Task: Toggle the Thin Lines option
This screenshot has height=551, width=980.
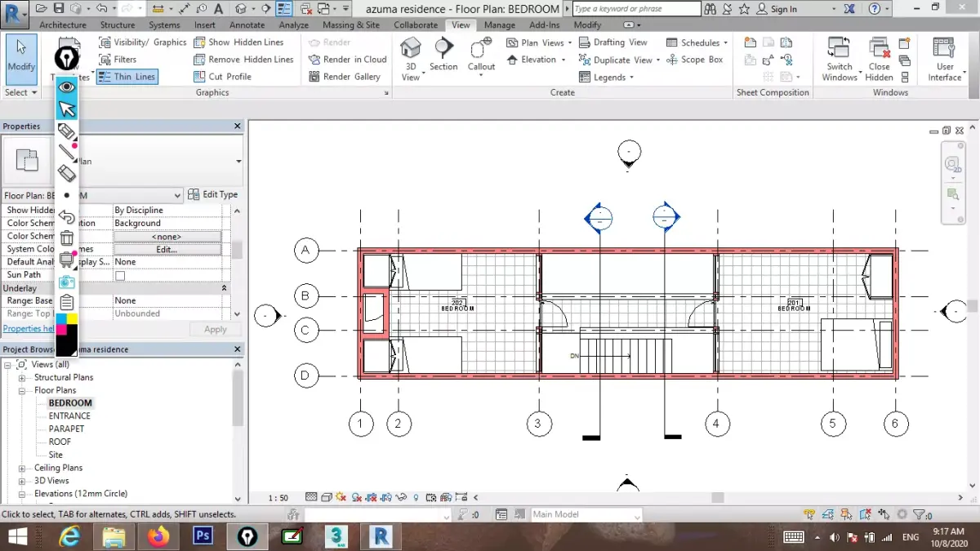Action: (x=127, y=77)
